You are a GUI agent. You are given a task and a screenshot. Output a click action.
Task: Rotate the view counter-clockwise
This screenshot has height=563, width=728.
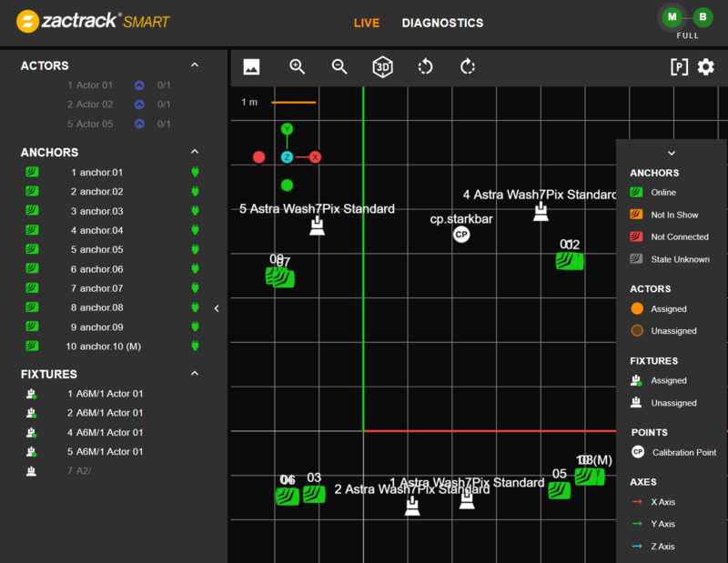coord(425,66)
